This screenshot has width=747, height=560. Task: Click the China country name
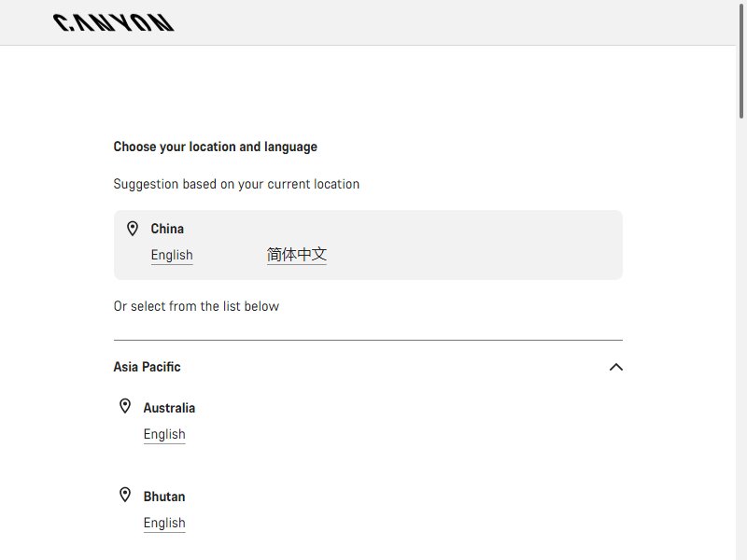(167, 229)
